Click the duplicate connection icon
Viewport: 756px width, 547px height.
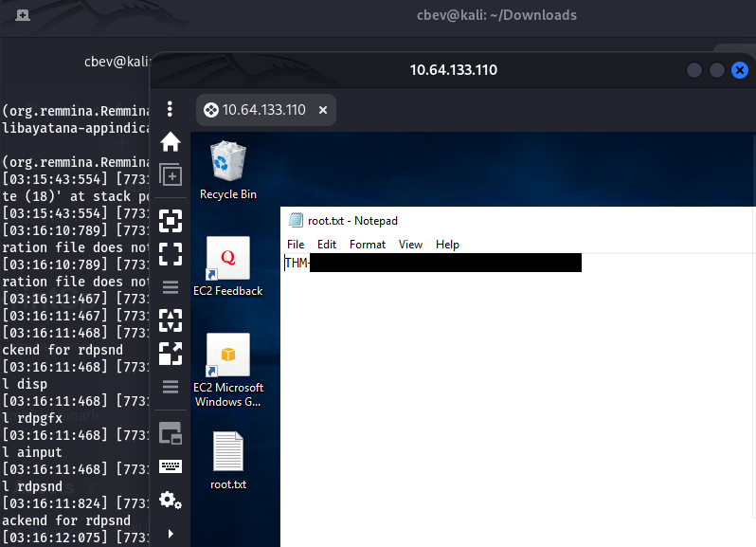pos(171,174)
